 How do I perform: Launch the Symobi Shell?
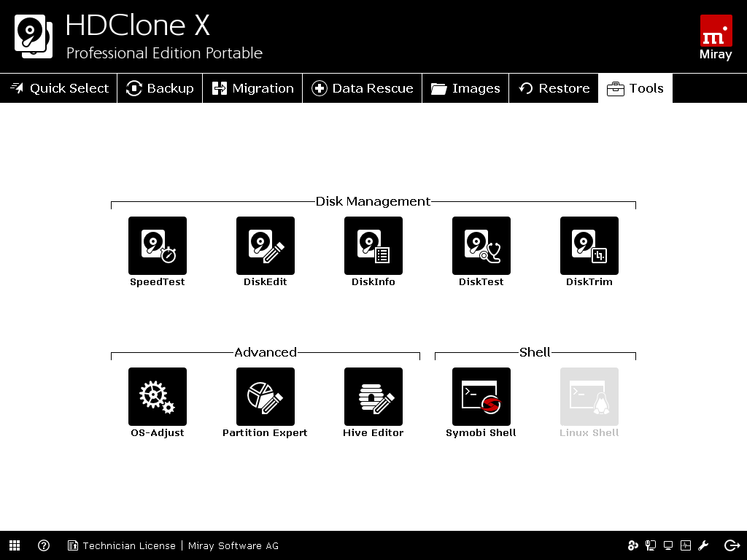[481, 397]
